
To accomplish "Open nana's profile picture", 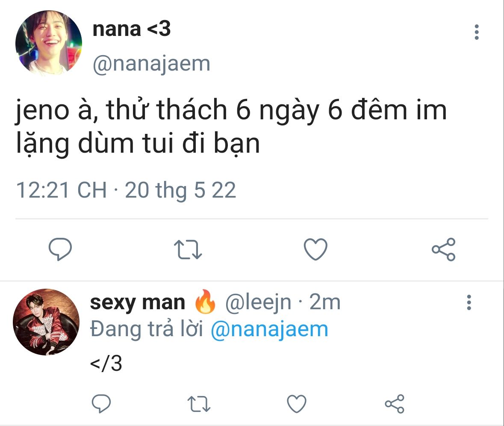I will click(49, 43).
